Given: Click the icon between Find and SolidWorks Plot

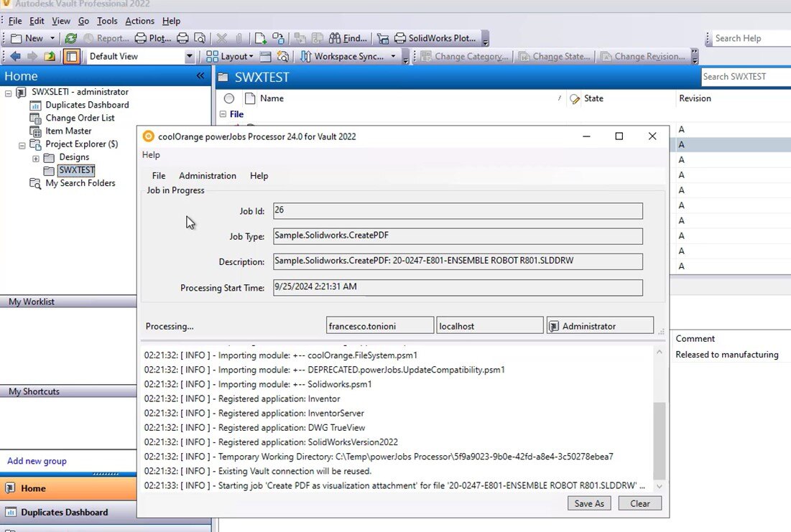Looking at the screenshot, I should [x=383, y=38].
